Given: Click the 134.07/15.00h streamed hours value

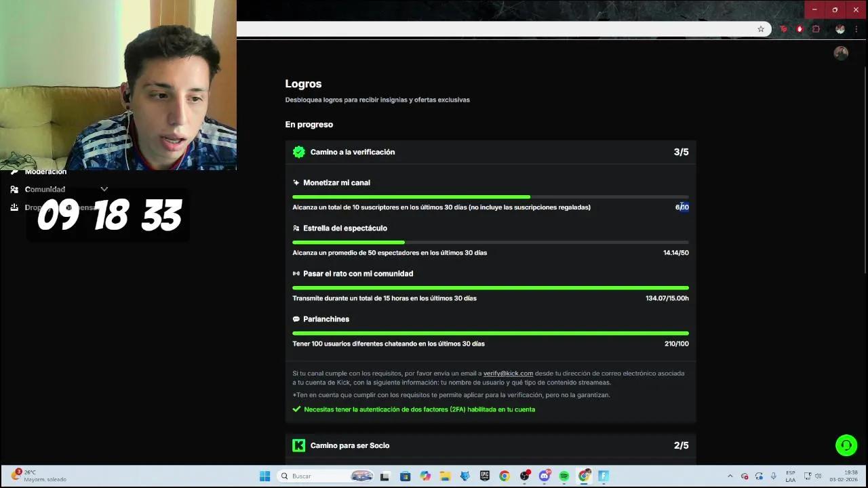Looking at the screenshot, I should point(667,298).
